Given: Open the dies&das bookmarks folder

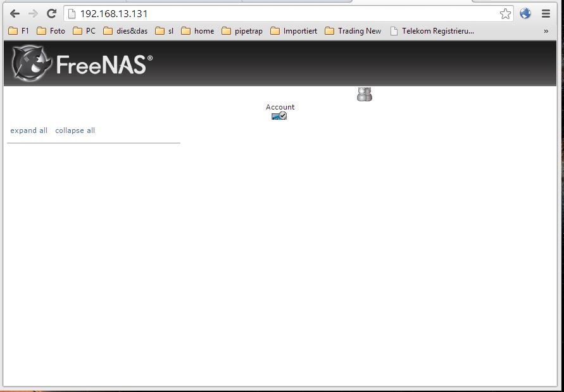Looking at the screenshot, I should (125, 31).
